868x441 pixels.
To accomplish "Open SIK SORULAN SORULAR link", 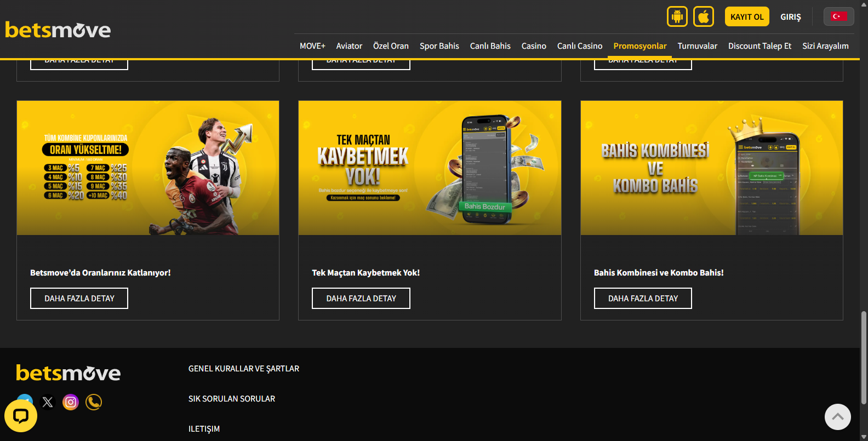I will [x=232, y=399].
